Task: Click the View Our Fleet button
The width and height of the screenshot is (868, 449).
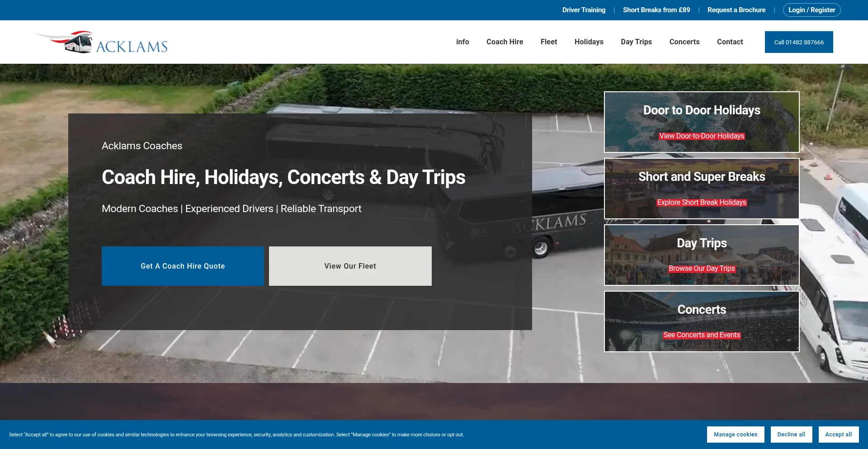Action: pos(350,266)
